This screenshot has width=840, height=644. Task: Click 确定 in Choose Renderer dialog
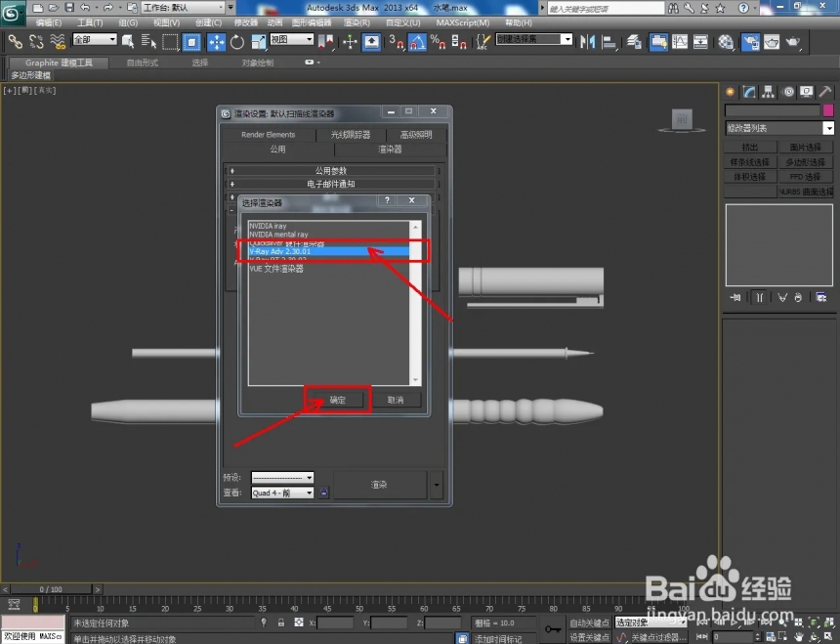[338, 400]
